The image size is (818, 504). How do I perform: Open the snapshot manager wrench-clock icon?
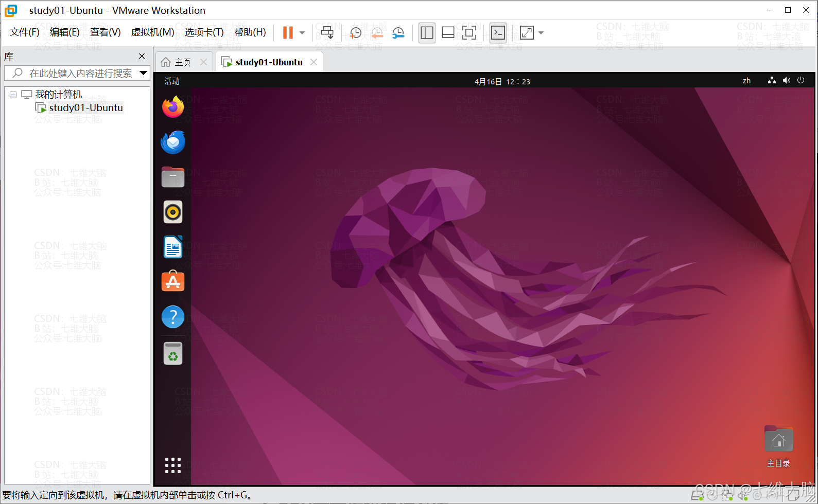[x=398, y=33]
